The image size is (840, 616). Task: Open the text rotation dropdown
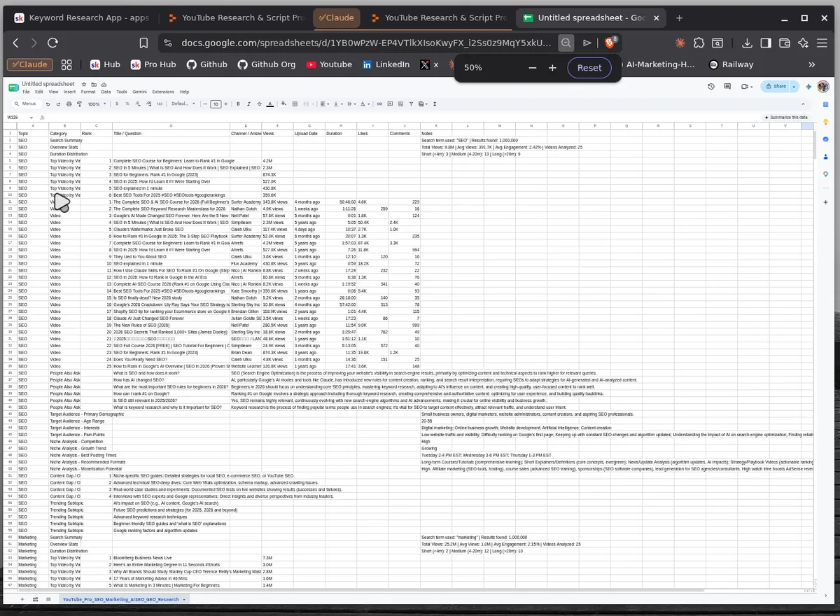364,104
